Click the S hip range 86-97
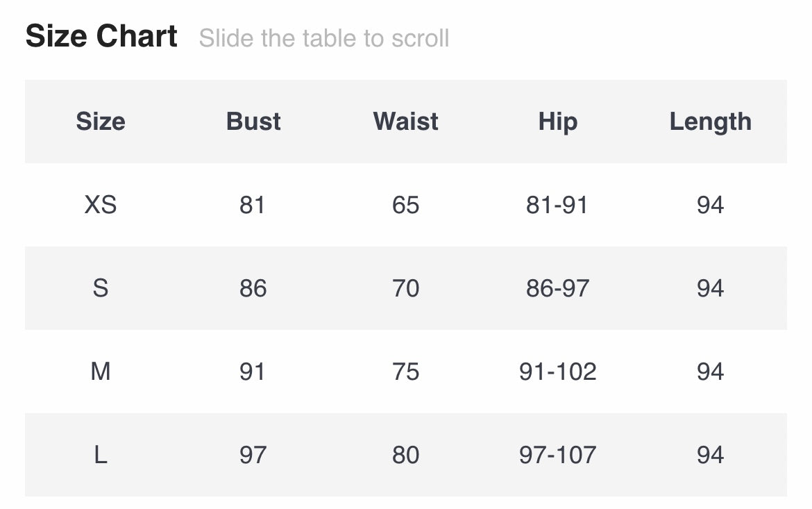The width and height of the screenshot is (812, 509). pos(557,288)
